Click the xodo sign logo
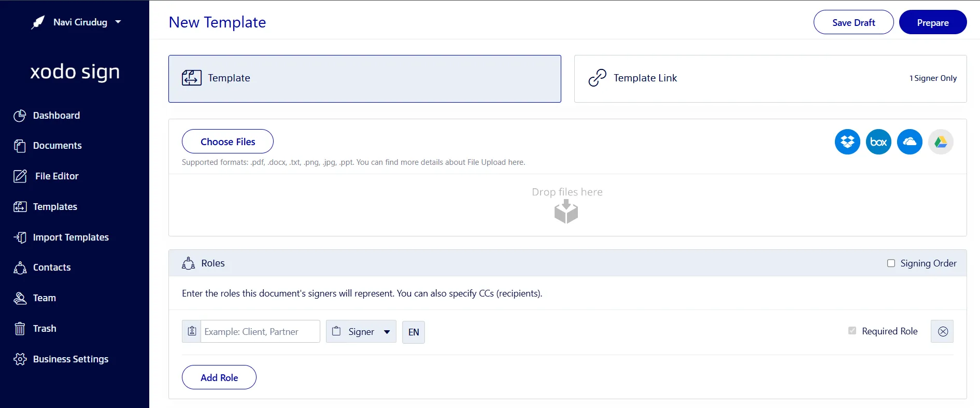The width and height of the screenshot is (980, 408). tap(75, 72)
